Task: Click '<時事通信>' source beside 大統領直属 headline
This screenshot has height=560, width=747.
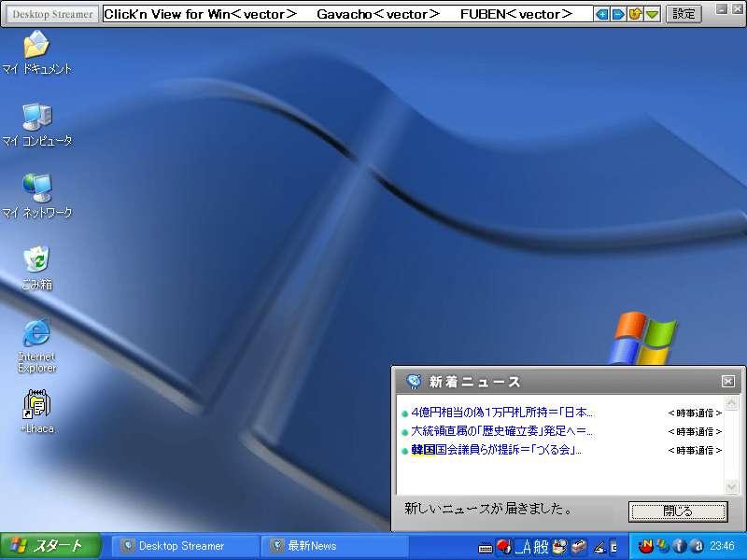Action: 695,431
